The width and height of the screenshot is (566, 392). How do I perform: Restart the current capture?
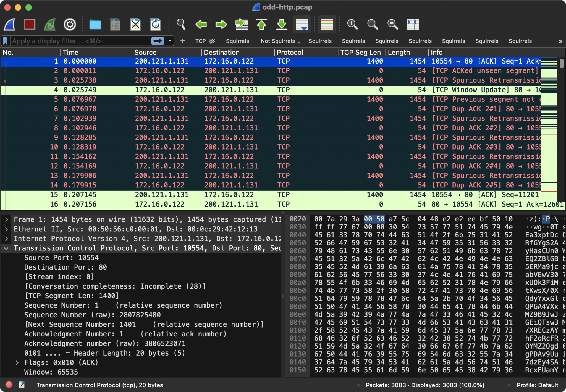tap(50, 25)
